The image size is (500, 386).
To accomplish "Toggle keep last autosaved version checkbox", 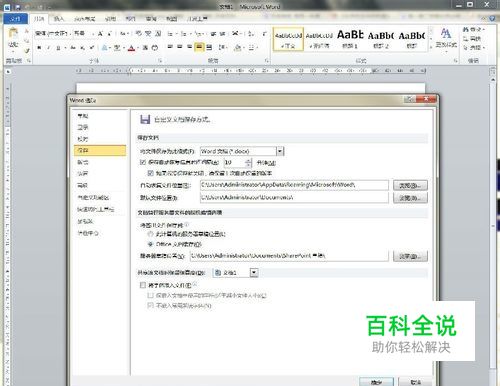I will pos(150,173).
